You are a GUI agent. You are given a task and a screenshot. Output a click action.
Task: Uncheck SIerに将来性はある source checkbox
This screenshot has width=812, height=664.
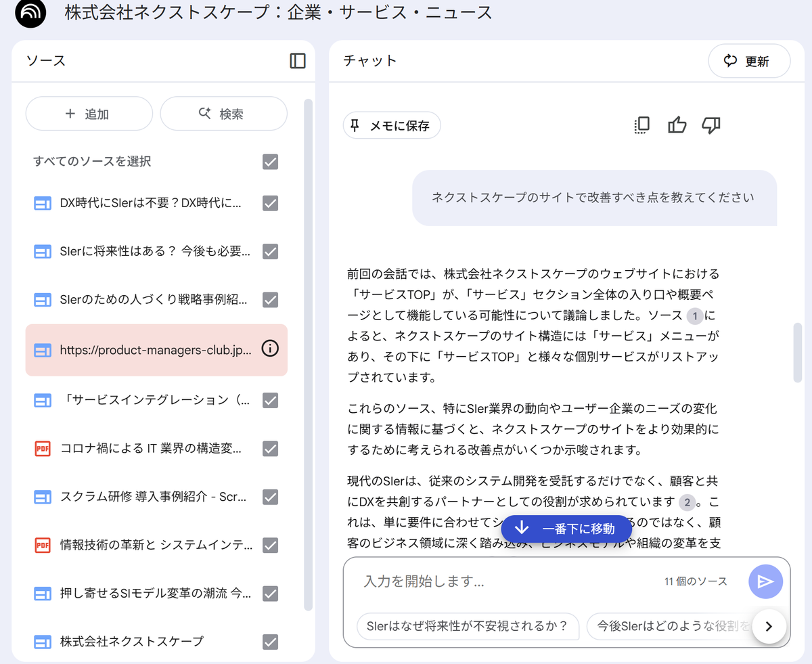click(x=271, y=252)
